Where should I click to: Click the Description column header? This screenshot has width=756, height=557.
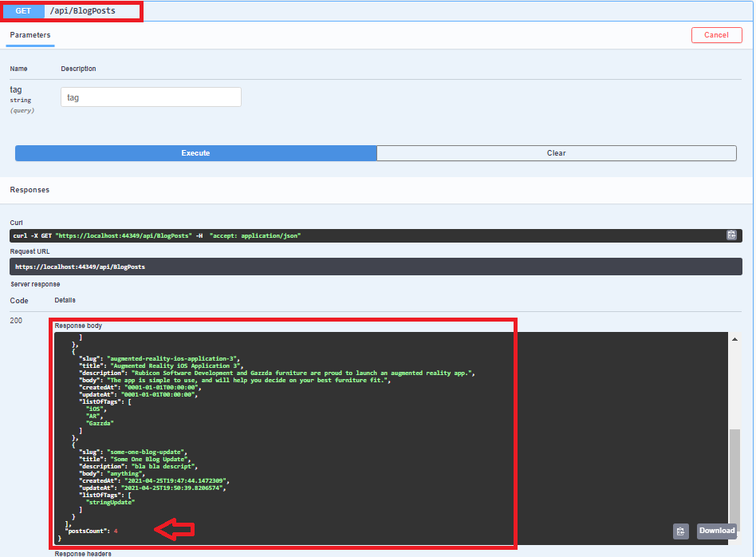click(x=79, y=69)
